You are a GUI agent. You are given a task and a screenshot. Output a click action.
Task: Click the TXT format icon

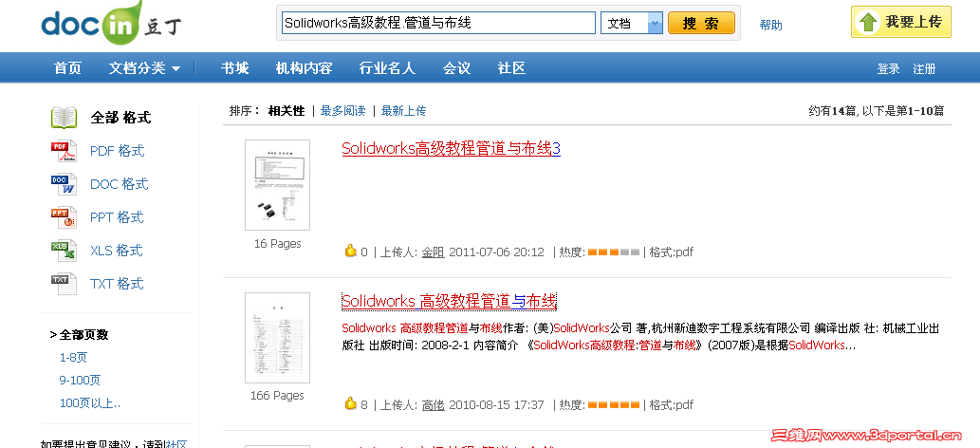pos(64,284)
